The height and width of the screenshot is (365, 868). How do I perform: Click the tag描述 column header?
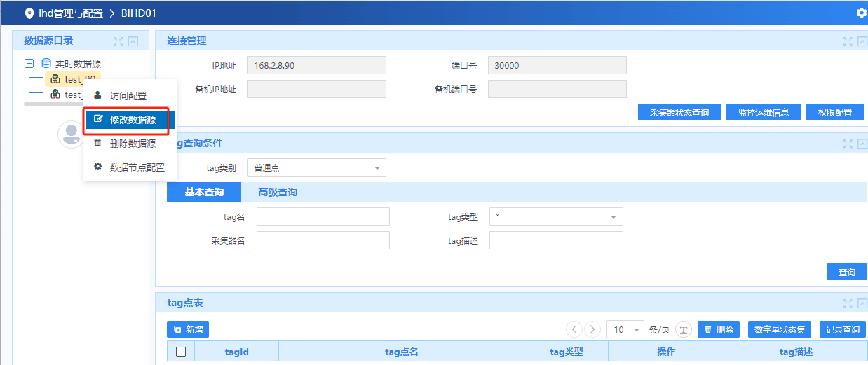(x=796, y=352)
